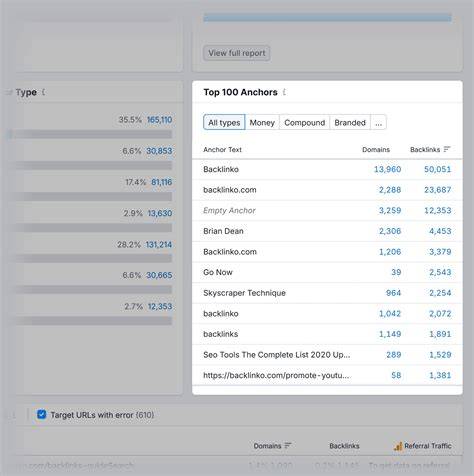Viewport: 474px width, 476px height.
Task: Open the 81,116 value in Type panel
Action: (162, 182)
